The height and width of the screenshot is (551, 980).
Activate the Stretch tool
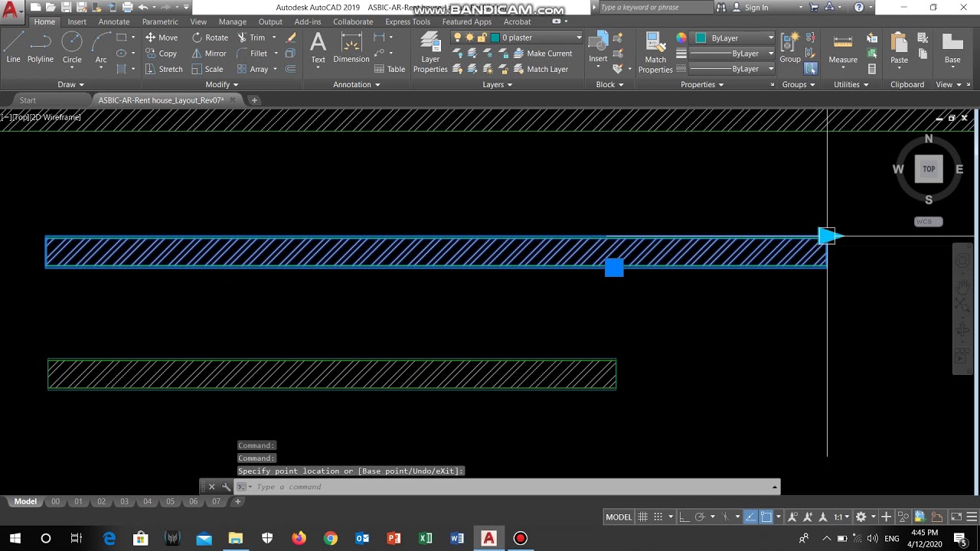point(164,69)
